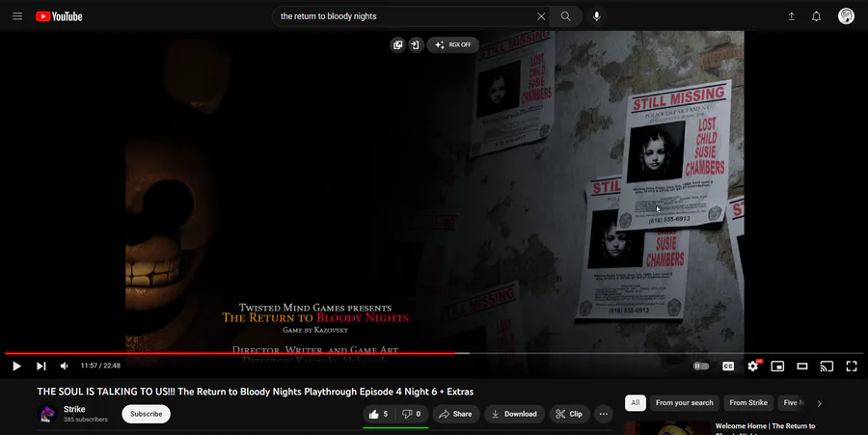Open player settings gear

(x=753, y=366)
